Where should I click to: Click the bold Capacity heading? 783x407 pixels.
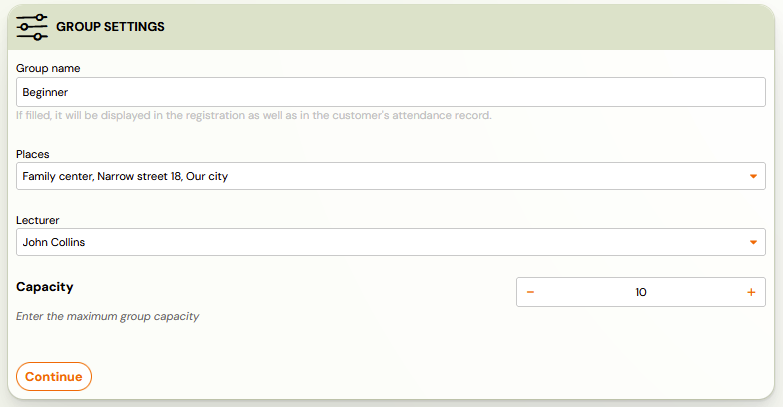point(44,287)
